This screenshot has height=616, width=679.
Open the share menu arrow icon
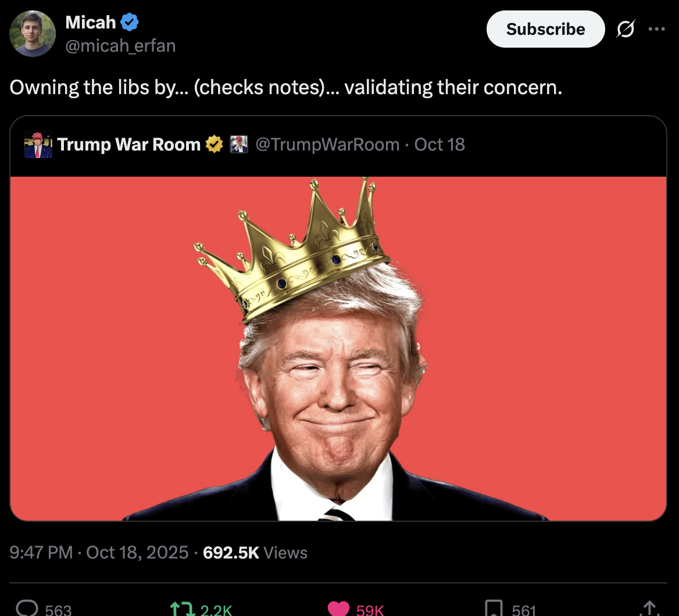650,608
